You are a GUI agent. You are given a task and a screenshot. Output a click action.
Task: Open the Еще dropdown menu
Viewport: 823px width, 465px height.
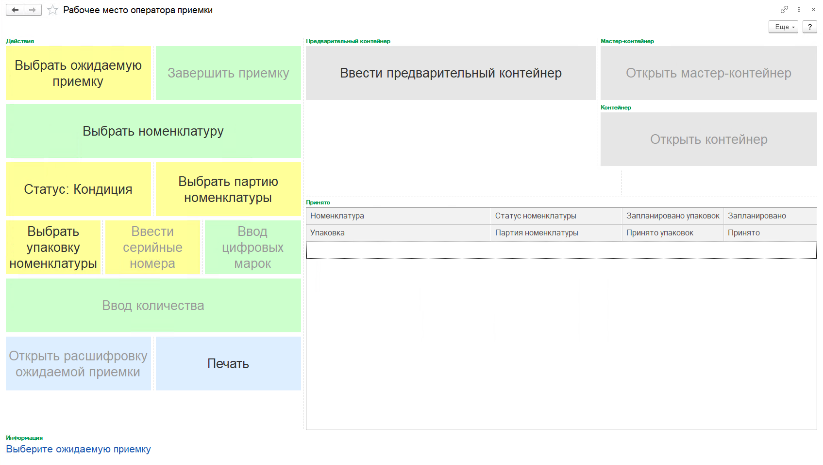(x=783, y=27)
